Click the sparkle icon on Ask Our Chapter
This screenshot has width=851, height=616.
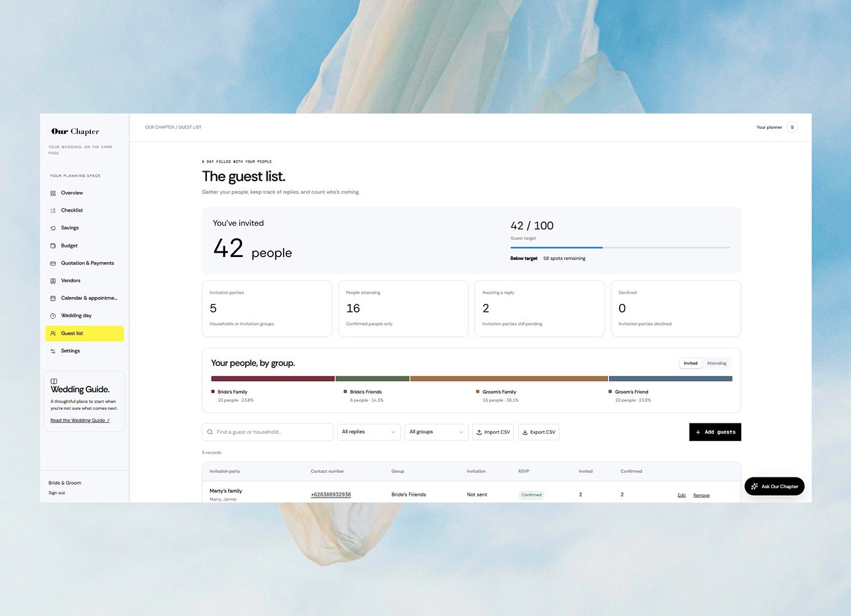[755, 487]
